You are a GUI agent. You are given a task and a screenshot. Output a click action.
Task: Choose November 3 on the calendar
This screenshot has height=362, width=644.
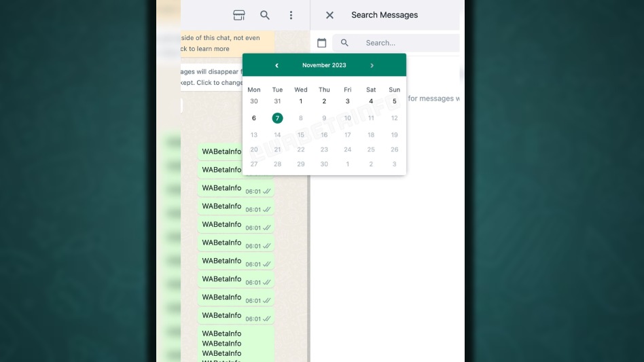coord(347,101)
